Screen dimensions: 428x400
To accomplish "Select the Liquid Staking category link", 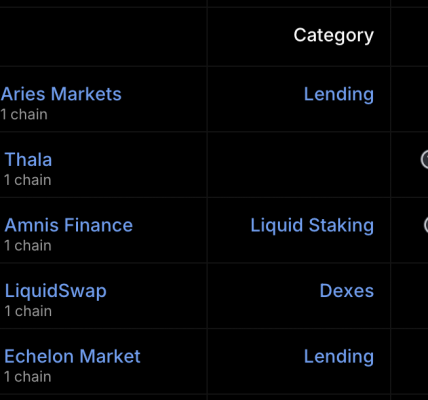I will tap(312, 226).
